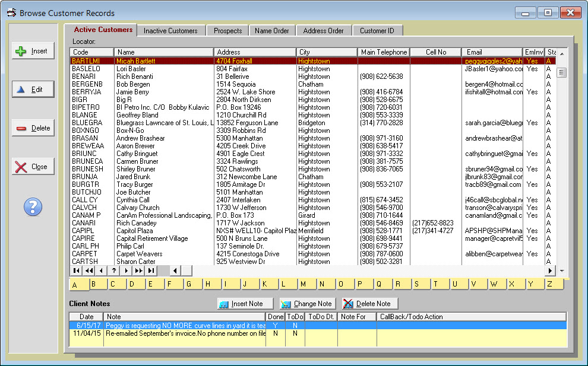Select the Capital Retirement Village row
The image size is (588, 366).
313,238
